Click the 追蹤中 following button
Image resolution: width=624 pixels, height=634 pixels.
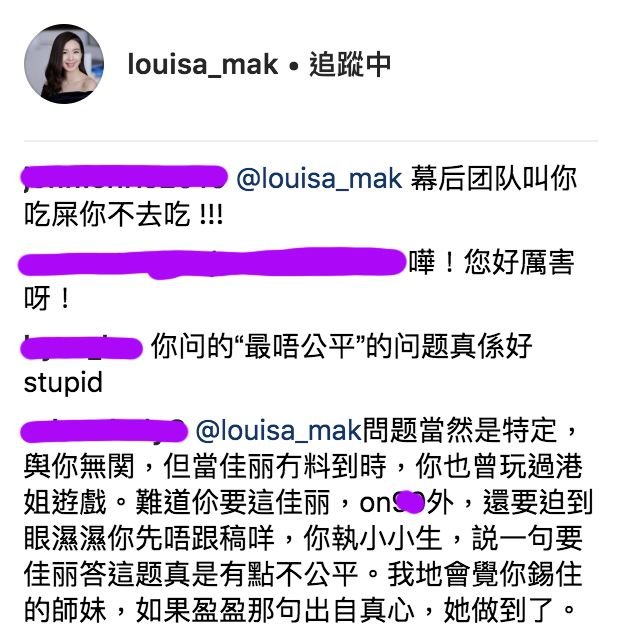(x=350, y=65)
